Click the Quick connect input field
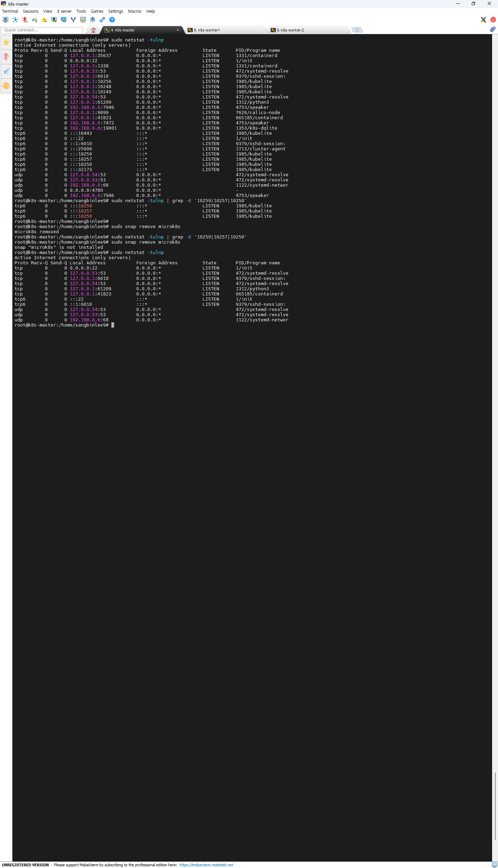The image size is (498, 868). click(41, 30)
